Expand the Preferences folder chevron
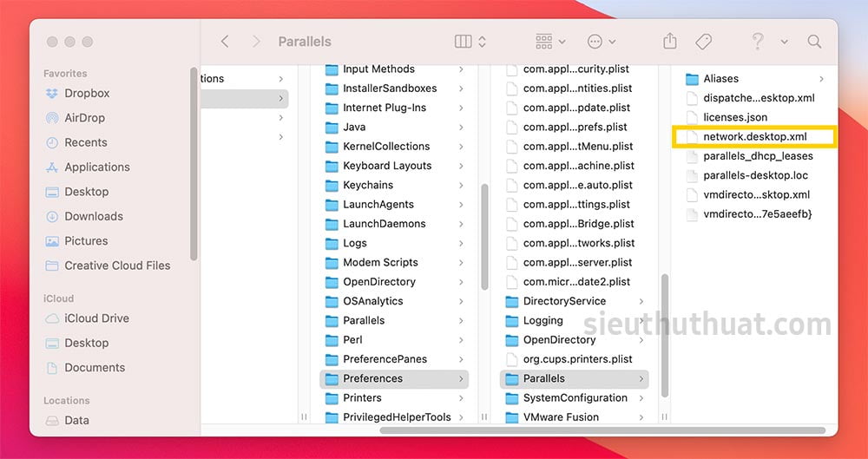The image size is (868, 459). (x=461, y=378)
